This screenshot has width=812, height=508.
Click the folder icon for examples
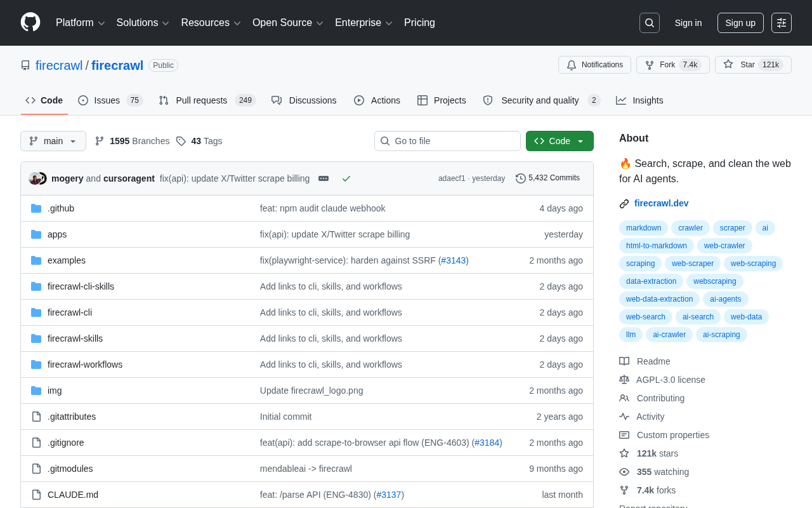click(x=36, y=260)
